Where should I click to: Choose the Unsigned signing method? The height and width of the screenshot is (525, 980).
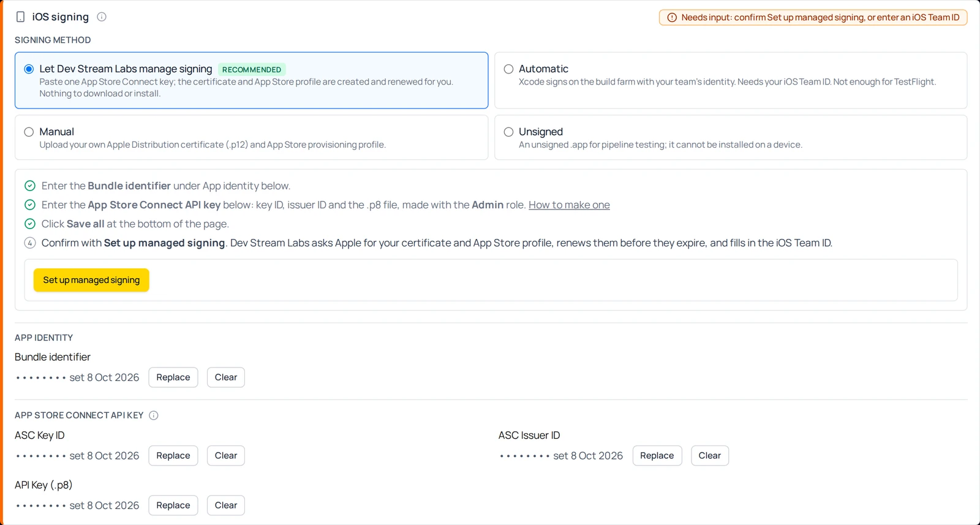[508, 132]
